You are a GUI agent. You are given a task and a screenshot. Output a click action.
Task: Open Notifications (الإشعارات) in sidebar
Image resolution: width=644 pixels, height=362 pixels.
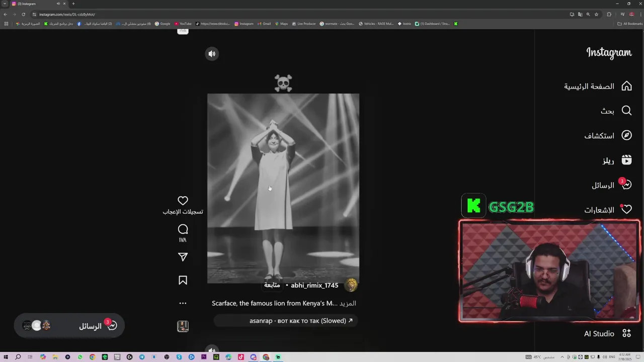pyautogui.click(x=608, y=210)
